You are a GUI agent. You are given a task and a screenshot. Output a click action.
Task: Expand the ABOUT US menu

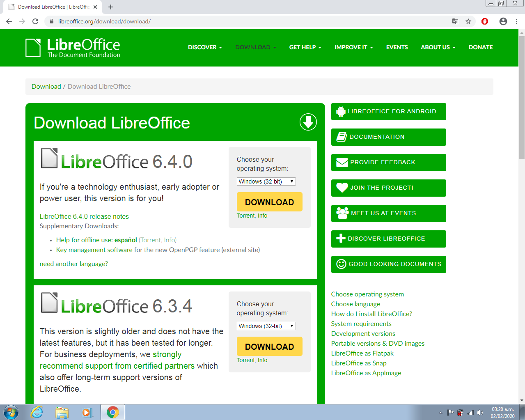[438, 47]
